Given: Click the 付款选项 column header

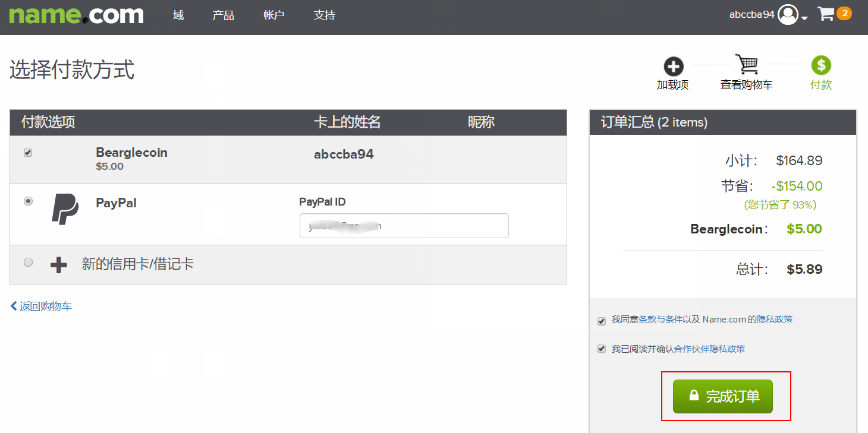Looking at the screenshot, I should (48, 122).
